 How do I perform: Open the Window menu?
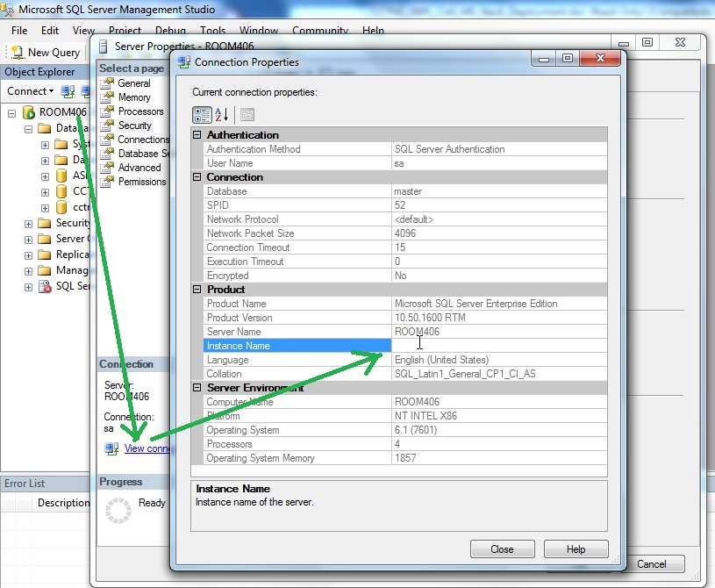pos(259,31)
